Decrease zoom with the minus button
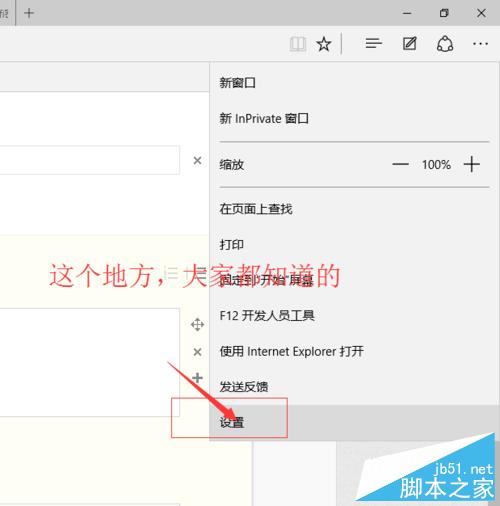The width and height of the screenshot is (500, 506). (x=400, y=164)
